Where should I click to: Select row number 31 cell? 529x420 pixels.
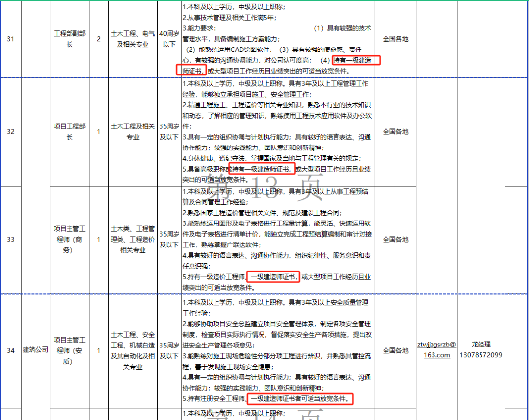11,39
